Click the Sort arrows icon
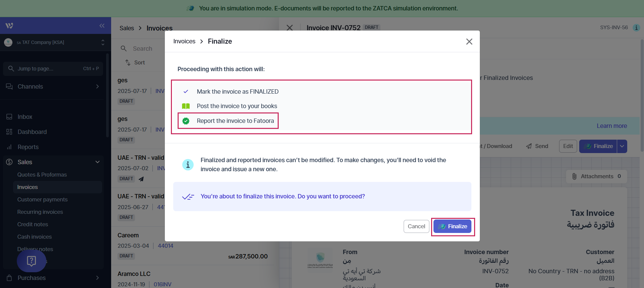The image size is (644, 288). (128, 62)
